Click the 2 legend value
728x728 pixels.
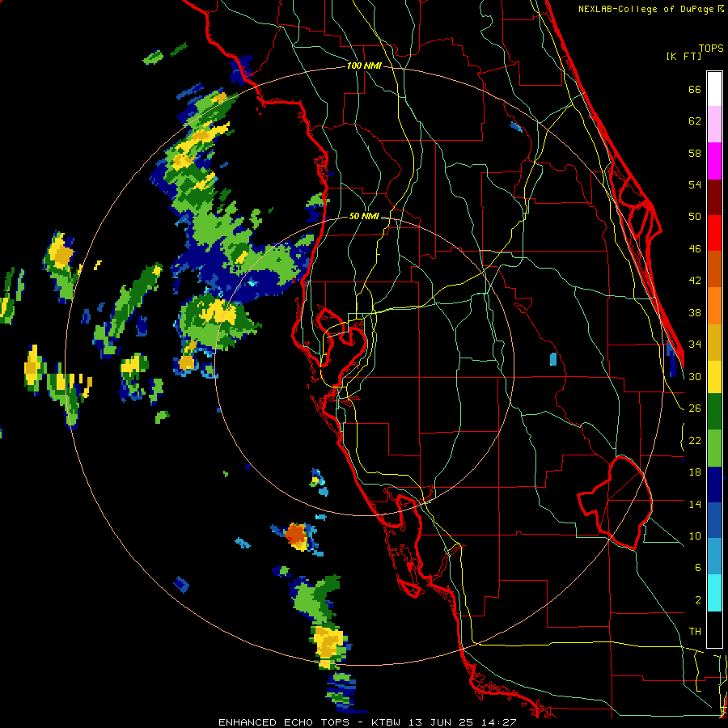697,600
